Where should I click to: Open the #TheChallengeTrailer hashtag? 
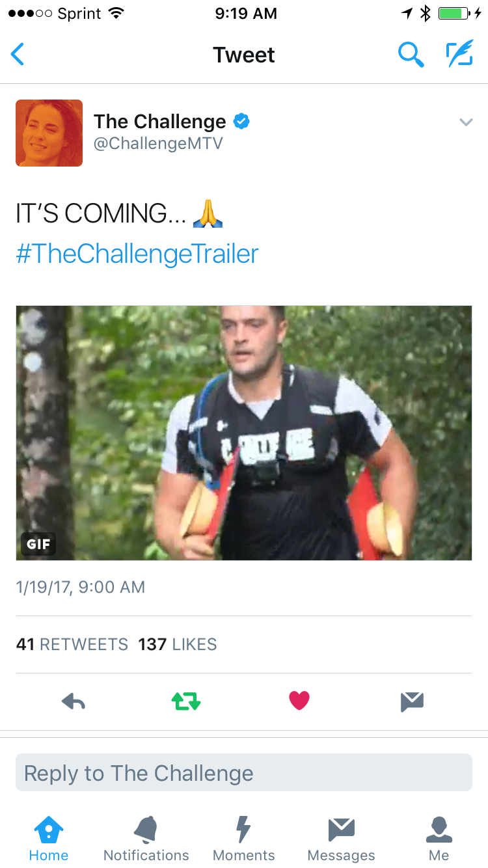(137, 254)
